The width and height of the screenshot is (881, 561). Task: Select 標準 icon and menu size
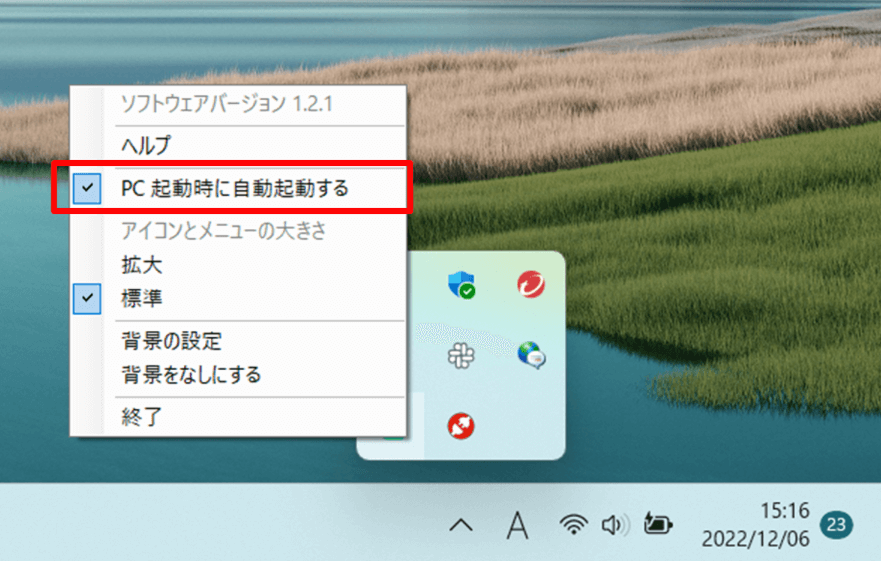238,298
